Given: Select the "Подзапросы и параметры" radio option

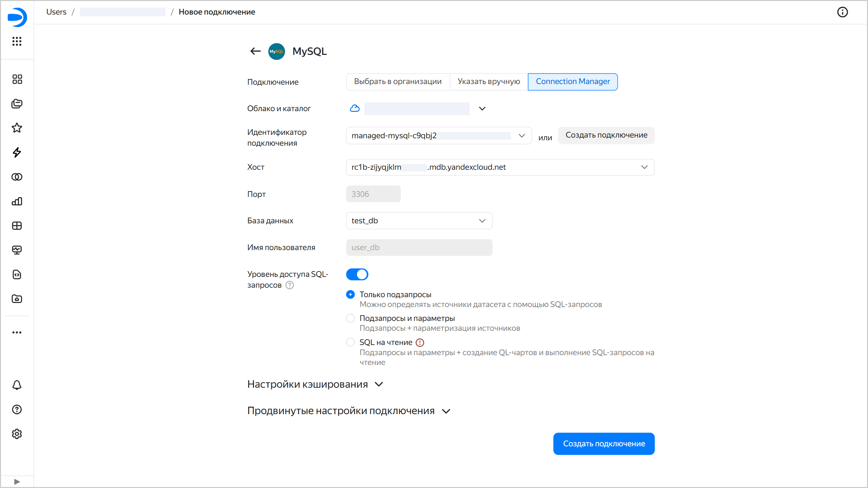Looking at the screenshot, I should tap(350, 318).
